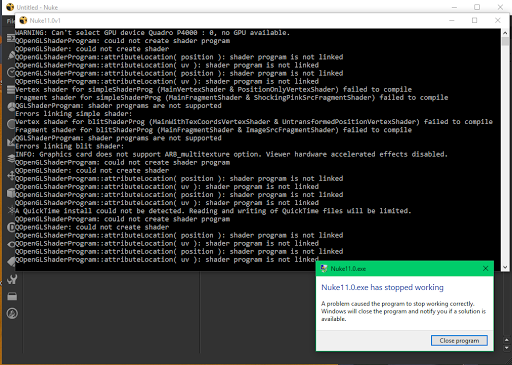The height and width of the screenshot is (365, 512).
Task: Open the Color nodes wheel icon
Action: [11, 106]
